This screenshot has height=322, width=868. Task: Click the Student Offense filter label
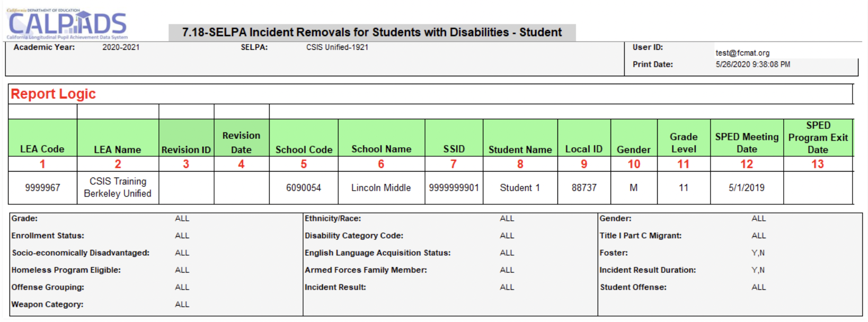633,287
